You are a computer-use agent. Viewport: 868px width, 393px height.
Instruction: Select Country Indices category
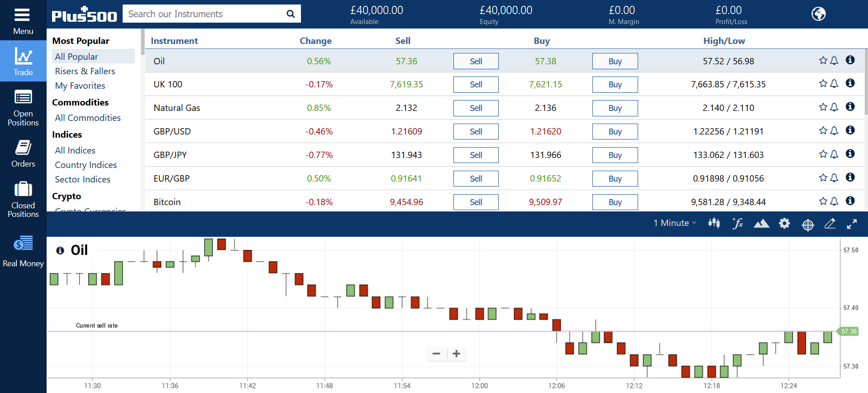pyautogui.click(x=86, y=165)
